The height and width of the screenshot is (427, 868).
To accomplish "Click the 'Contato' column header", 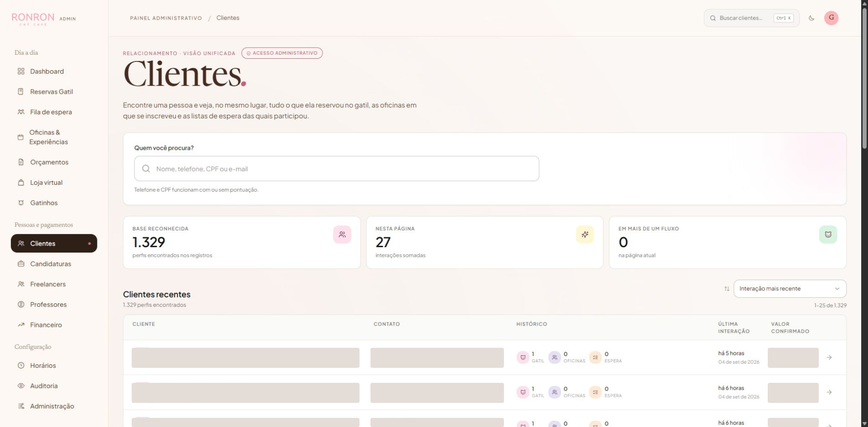I will click(386, 324).
